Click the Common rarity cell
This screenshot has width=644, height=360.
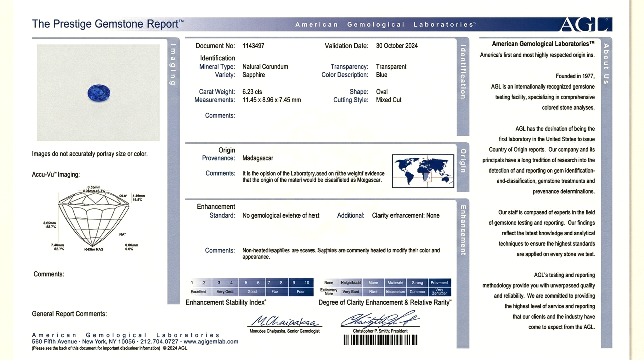coord(417,292)
